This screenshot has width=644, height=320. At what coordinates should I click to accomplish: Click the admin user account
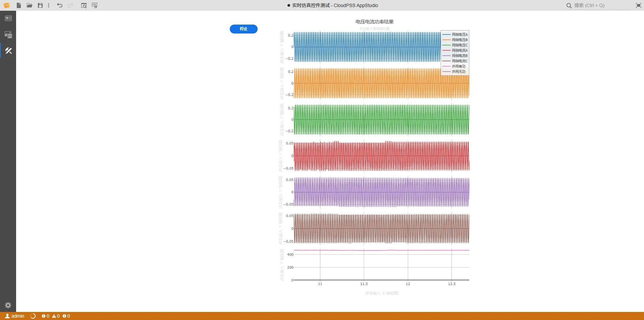tap(15, 316)
